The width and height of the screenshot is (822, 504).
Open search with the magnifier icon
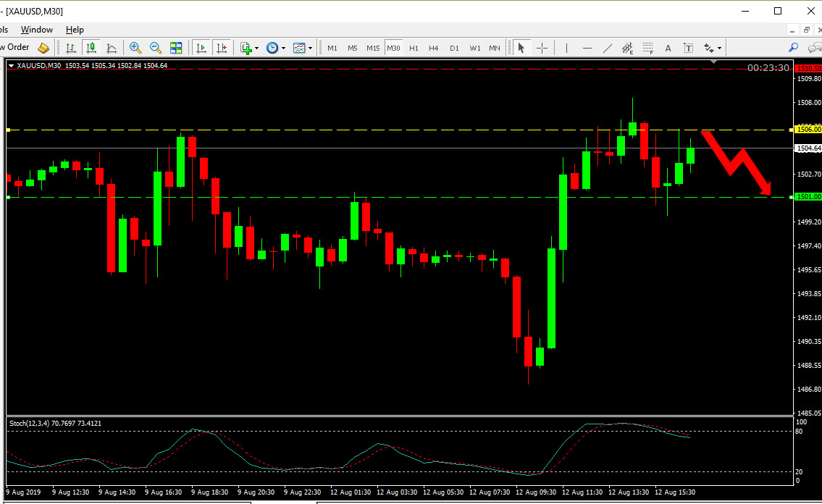tap(793, 48)
